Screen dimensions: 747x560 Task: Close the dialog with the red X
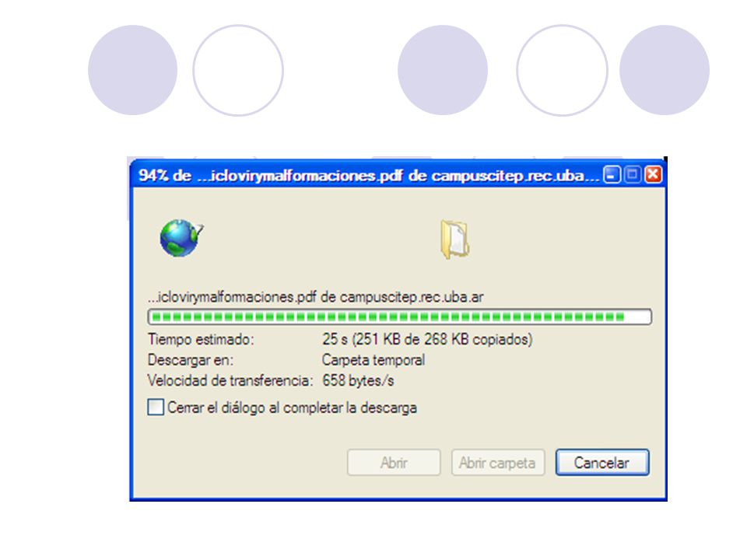[x=653, y=175]
